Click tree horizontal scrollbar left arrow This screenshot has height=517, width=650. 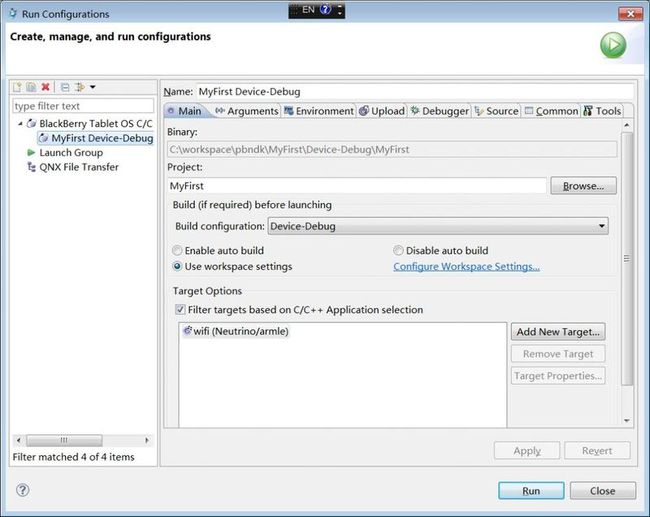pos(18,440)
